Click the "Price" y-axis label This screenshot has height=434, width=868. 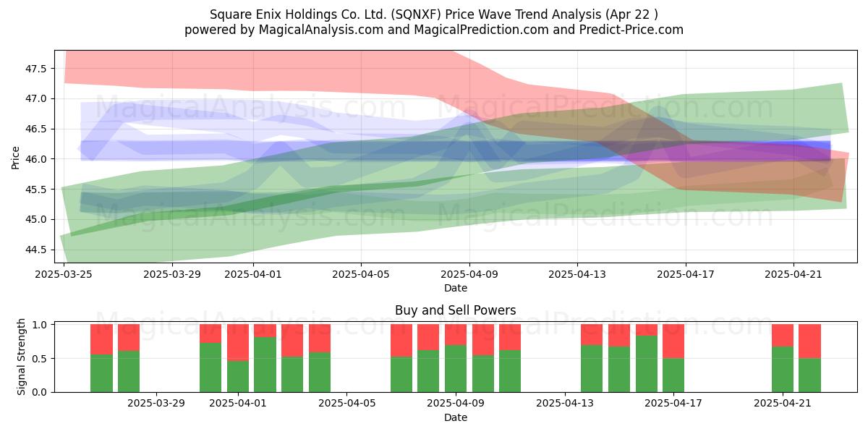point(16,156)
